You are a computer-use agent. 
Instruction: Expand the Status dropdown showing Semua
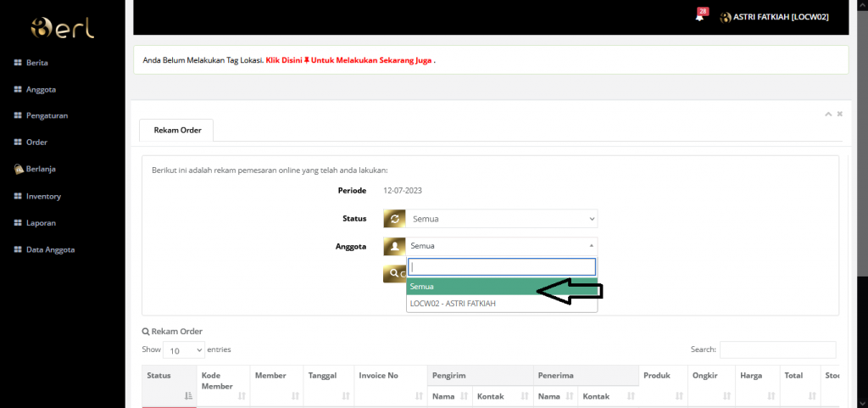(503, 219)
